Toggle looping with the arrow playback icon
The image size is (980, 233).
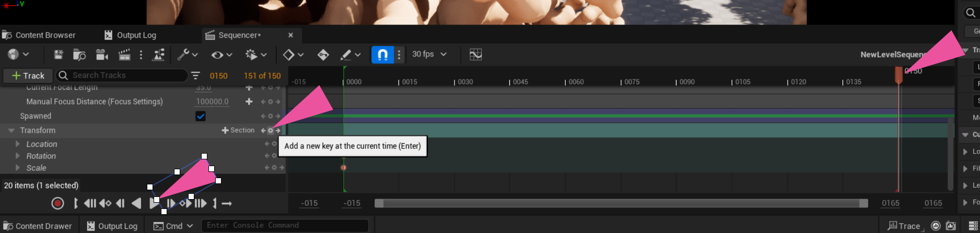pos(226,203)
